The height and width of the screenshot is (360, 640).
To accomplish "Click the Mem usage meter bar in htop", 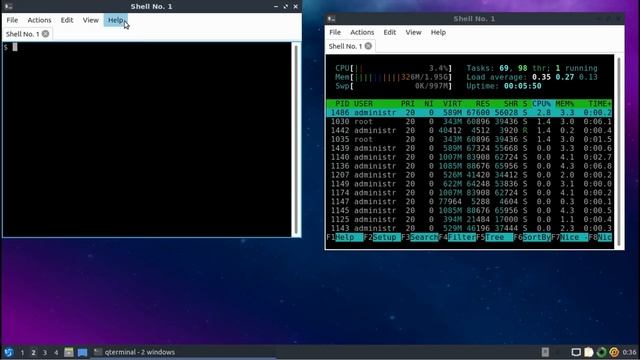I will [394, 77].
